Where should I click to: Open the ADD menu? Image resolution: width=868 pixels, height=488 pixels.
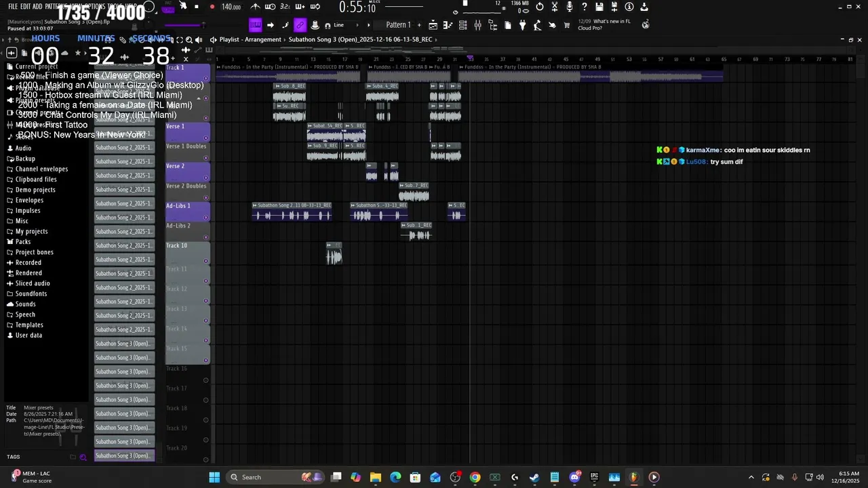pos(37,6)
